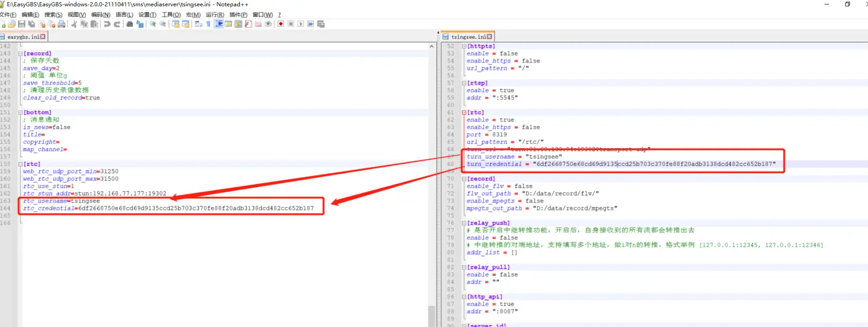The image size is (868, 327).
Task: Collapse the [bottom] section fold marker
Action: pos(21,113)
